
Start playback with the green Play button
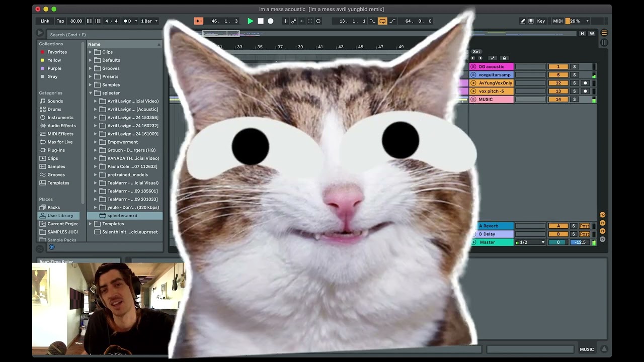click(250, 21)
